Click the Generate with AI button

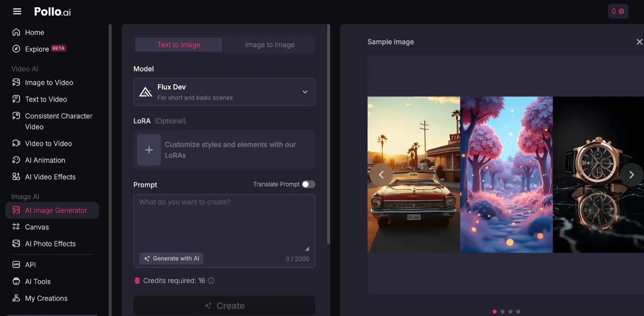[171, 259]
